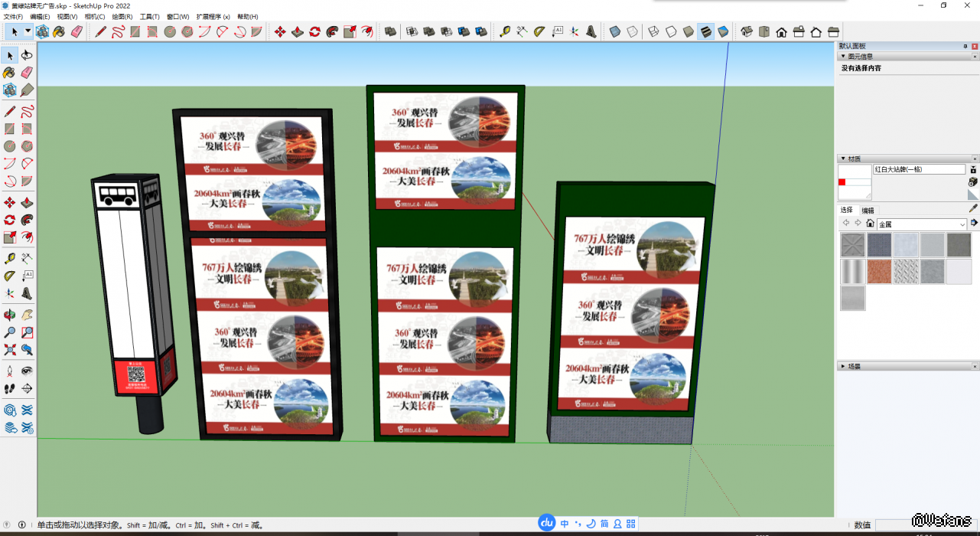This screenshot has height=536, width=980.
Task: Enable Wireframe face style
Action: [653, 31]
